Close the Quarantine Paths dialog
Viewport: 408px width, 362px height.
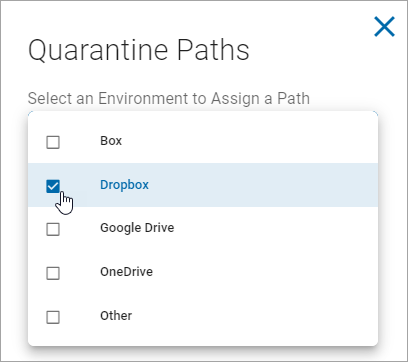[384, 26]
